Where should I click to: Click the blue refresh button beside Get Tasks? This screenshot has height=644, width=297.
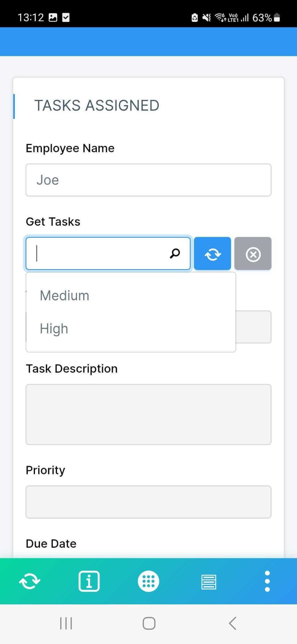[x=212, y=254]
